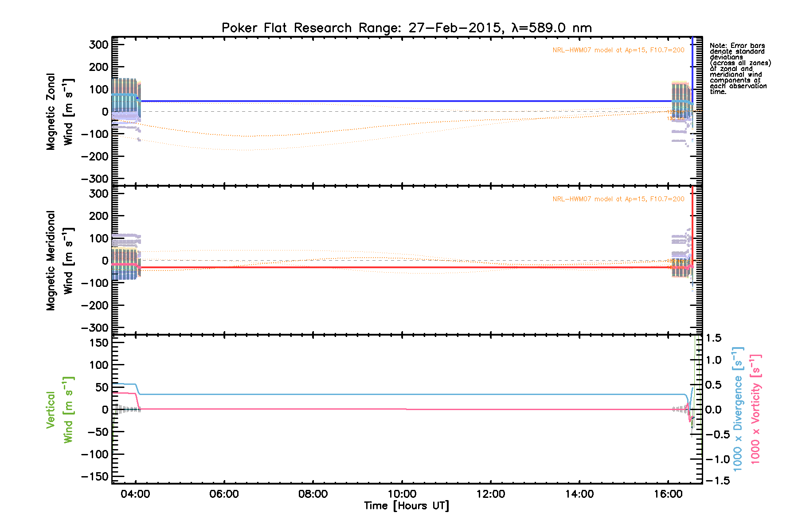This screenshot has width=798, height=532.
Task: Click NRL-HWM07 model label in the zonal panel
Action: 618,50
